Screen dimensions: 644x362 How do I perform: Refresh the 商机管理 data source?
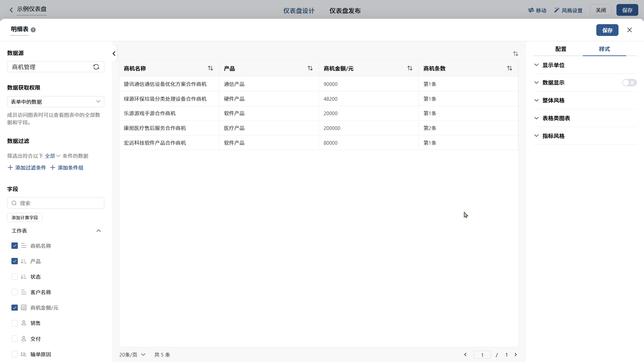click(x=96, y=67)
